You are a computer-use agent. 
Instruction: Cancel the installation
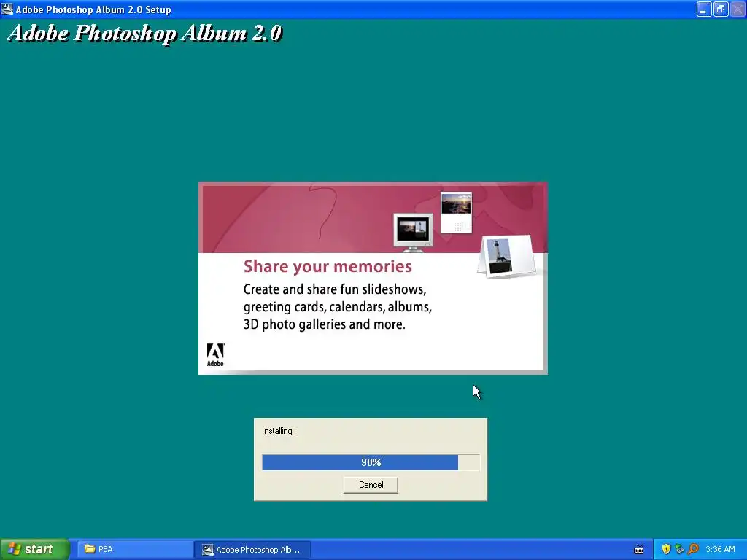(371, 485)
